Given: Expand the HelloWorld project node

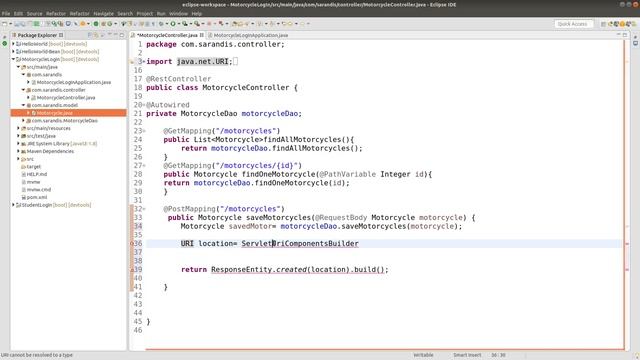Looking at the screenshot, I should (13, 44).
